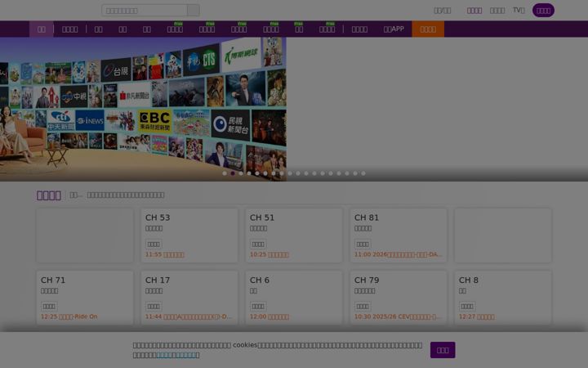
Task: Select the highlighted first tab in the purple navigation bar
Action: click(x=42, y=29)
